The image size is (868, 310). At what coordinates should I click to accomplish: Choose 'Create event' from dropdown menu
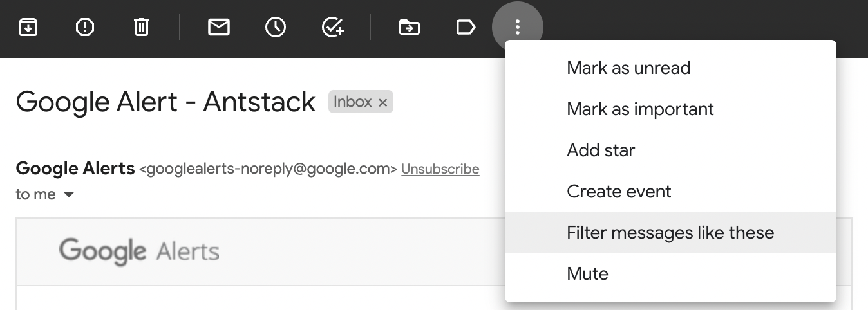coord(619,192)
